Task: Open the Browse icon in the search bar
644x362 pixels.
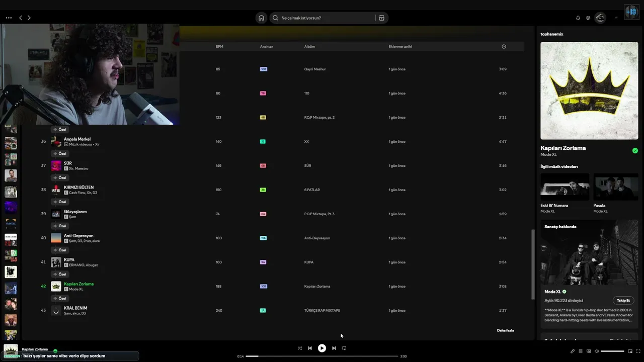Action: (381, 18)
